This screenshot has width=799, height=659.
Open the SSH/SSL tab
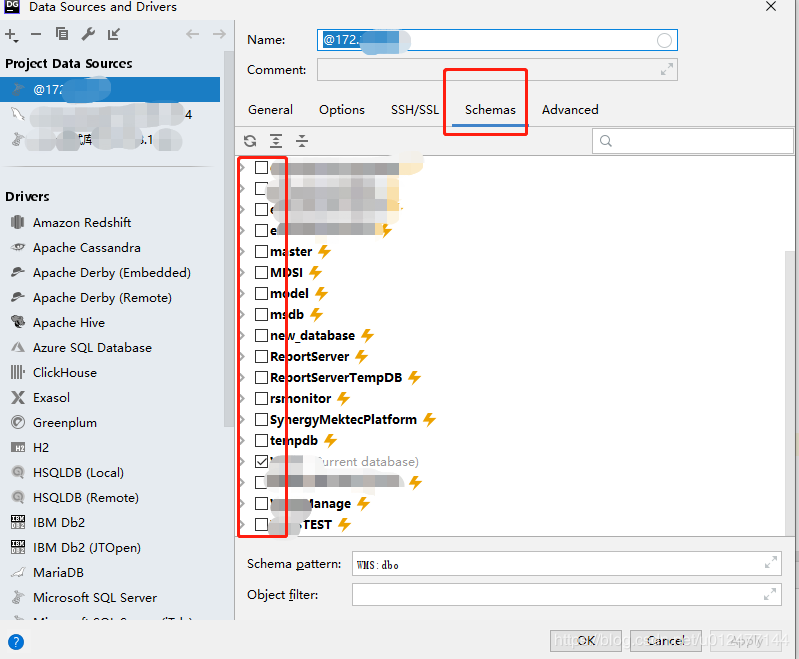(x=414, y=110)
